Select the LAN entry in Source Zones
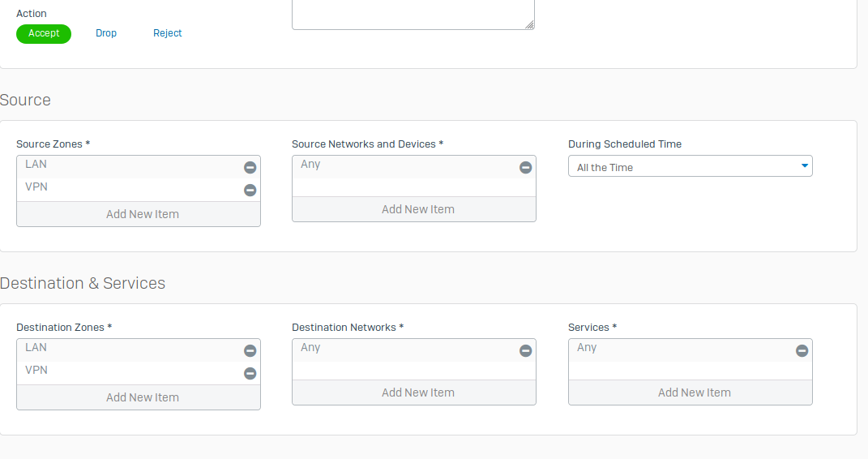868x459 pixels. click(x=131, y=167)
